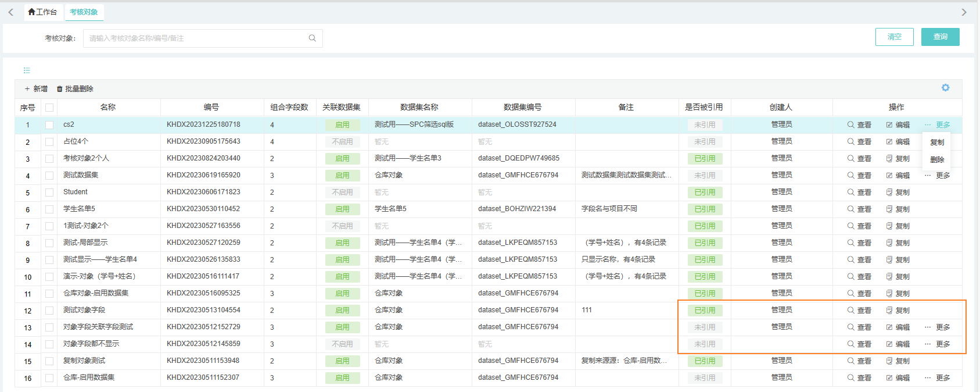Click the 启用 tag in the cs2 row

click(342, 125)
